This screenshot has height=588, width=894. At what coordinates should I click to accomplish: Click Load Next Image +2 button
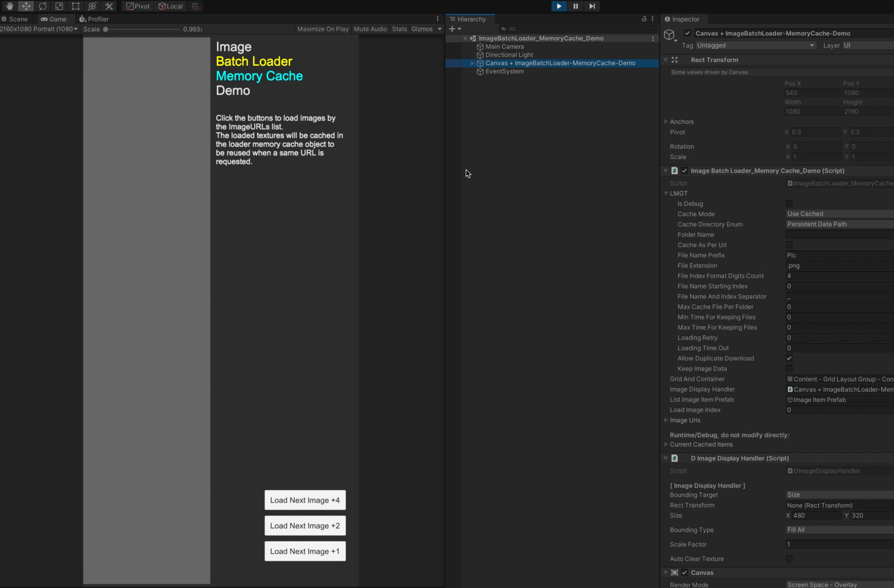[x=305, y=526]
